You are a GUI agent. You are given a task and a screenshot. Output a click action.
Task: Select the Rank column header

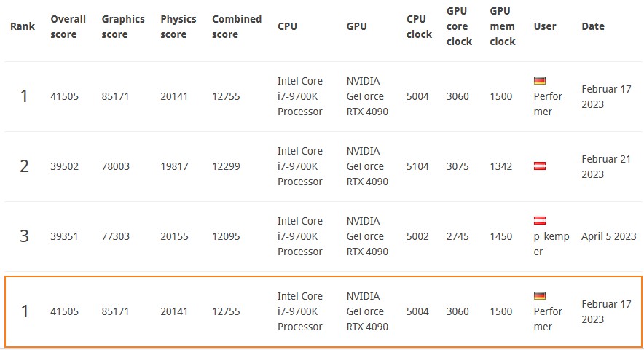23,26
